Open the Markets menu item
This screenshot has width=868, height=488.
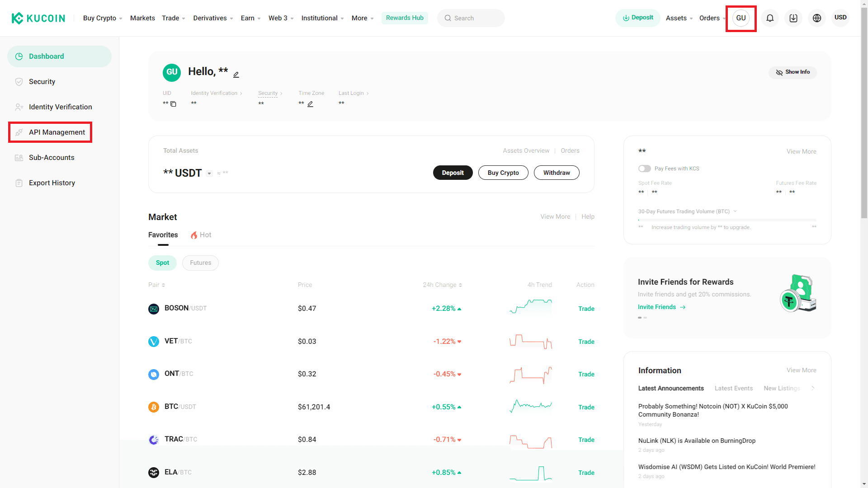pyautogui.click(x=142, y=18)
